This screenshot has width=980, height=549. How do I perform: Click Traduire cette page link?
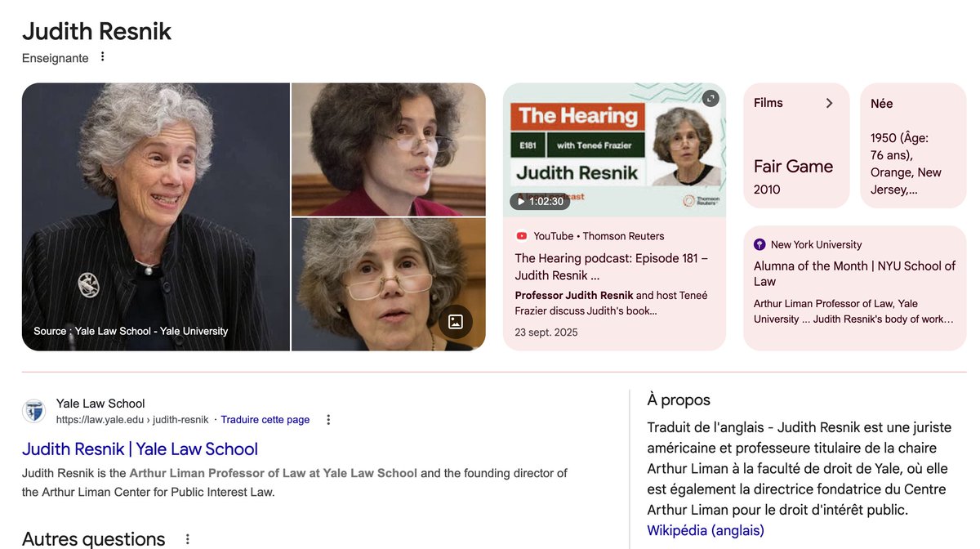click(x=265, y=420)
